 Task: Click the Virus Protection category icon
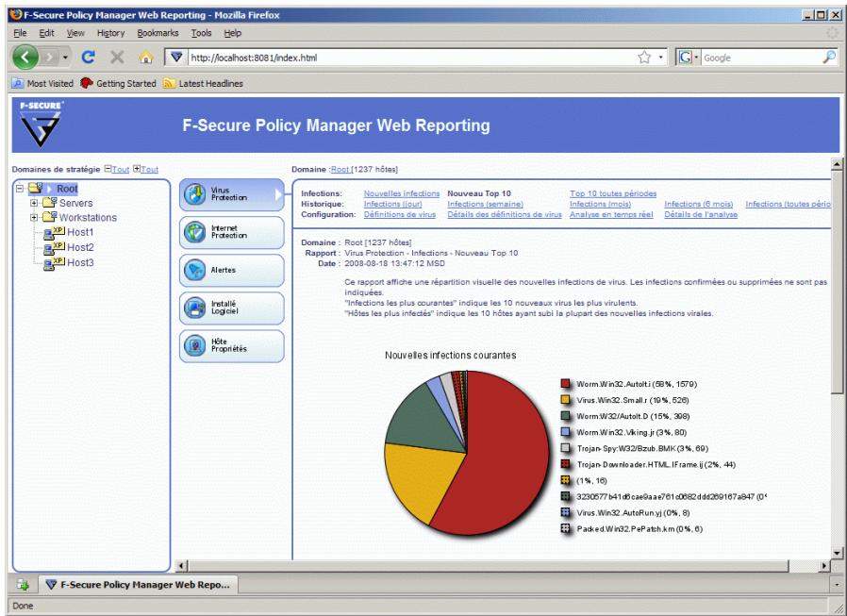194,194
